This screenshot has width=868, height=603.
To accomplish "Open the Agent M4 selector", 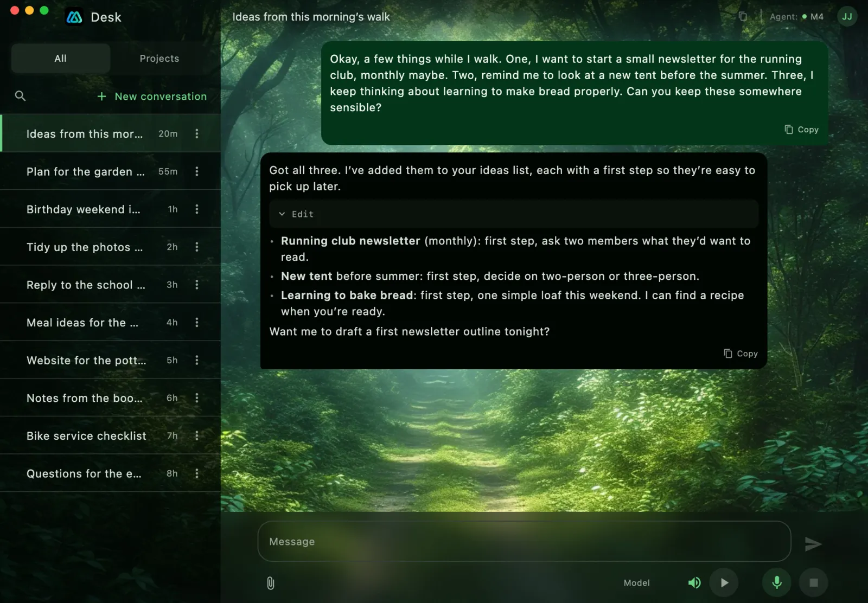I will coord(796,17).
